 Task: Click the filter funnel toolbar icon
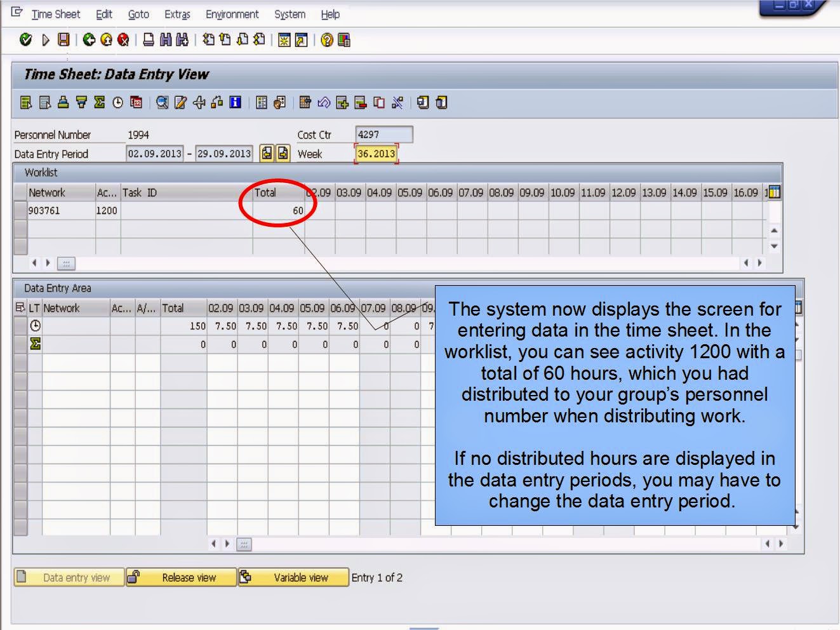81,102
